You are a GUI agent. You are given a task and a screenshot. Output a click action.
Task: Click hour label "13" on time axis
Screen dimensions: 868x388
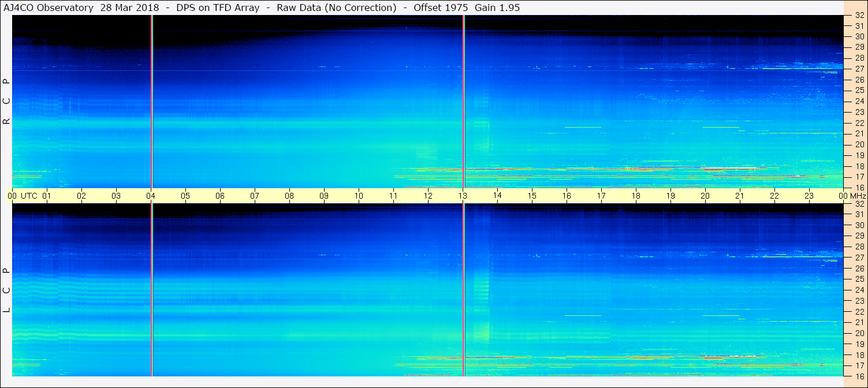[463, 196]
